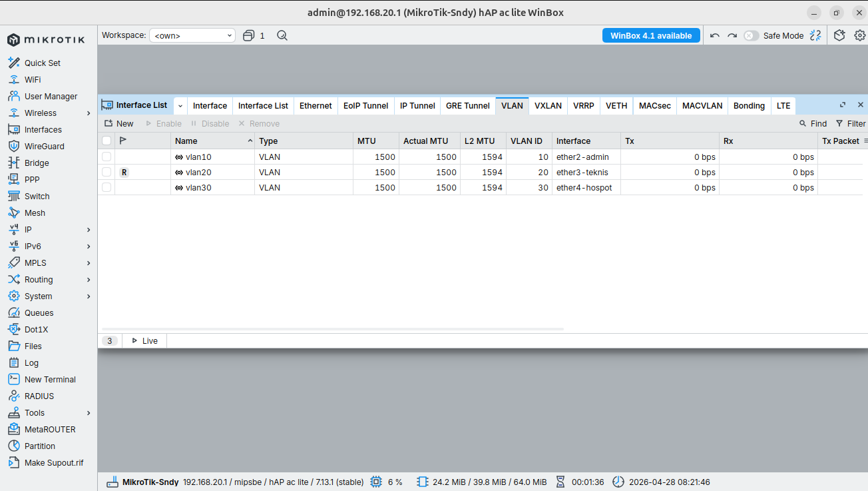
Task: Open Files in the sidebar
Action: pos(33,346)
